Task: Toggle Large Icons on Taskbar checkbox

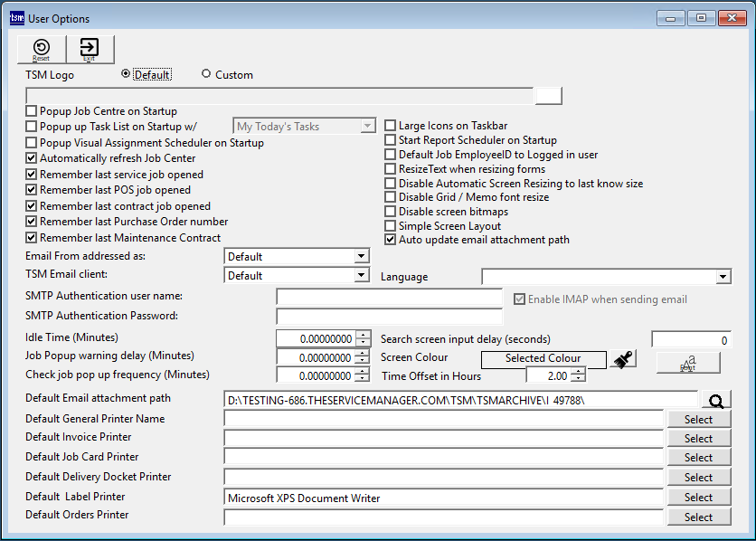Action: coord(391,126)
